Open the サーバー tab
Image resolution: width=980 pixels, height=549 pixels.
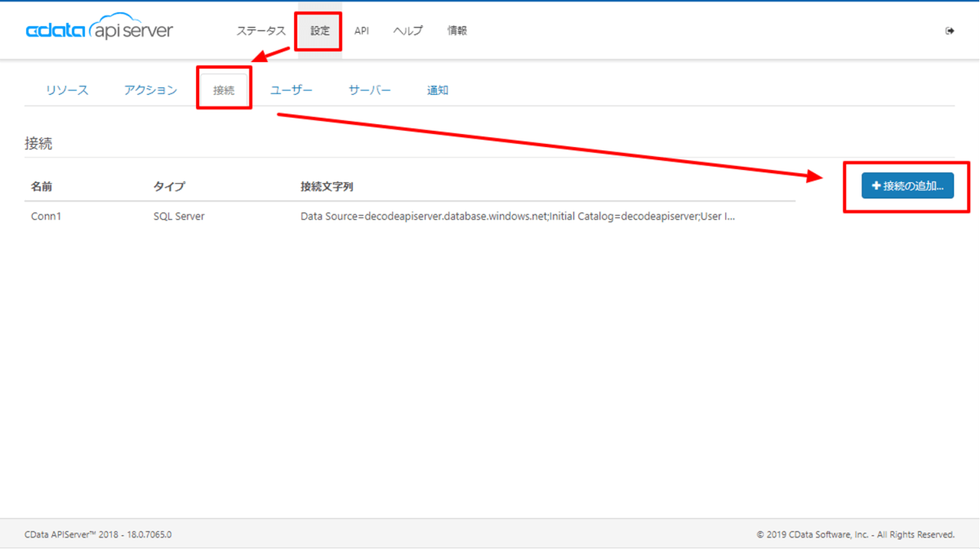[x=370, y=90]
